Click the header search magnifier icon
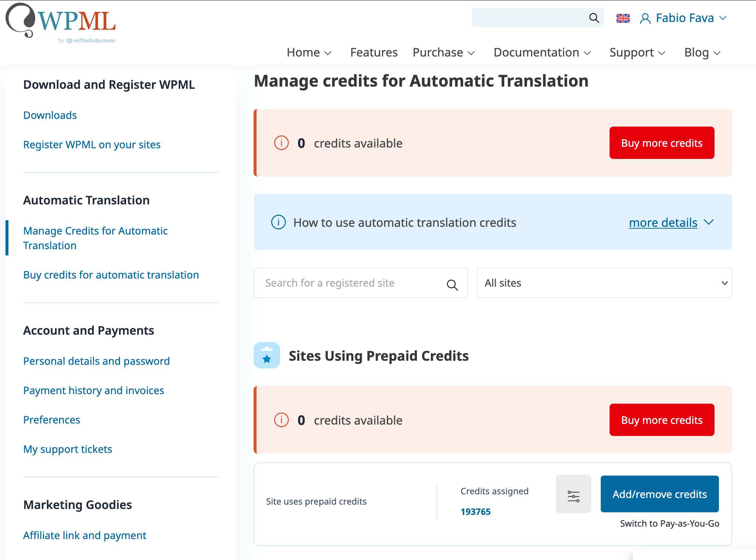The width and height of the screenshot is (756, 560). tap(594, 18)
